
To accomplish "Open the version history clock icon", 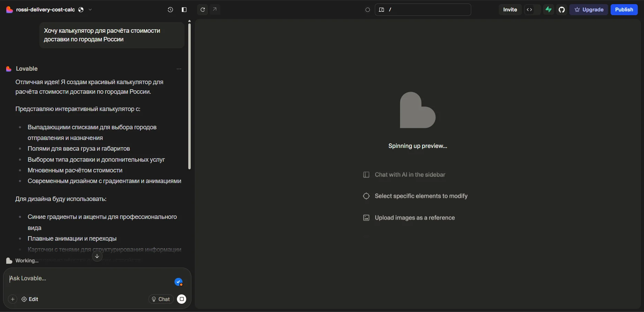I will [170, 10].
